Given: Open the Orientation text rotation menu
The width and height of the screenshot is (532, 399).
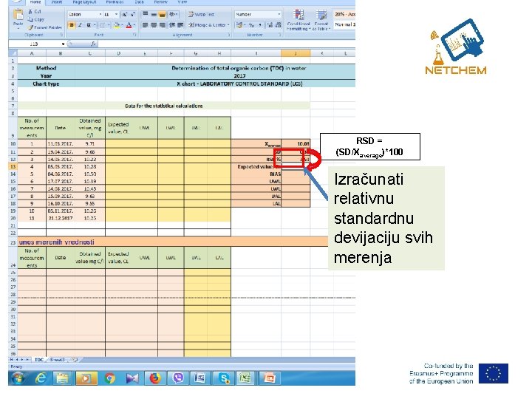Looking at the screenshot, I should coord(173,14).
